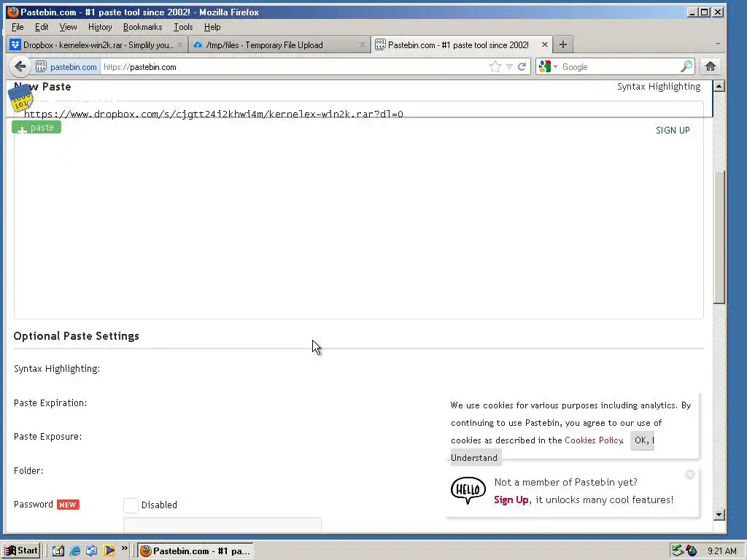747x560 pixels.
Task: Open the Windows Start menu
Action: pos(21,551)
